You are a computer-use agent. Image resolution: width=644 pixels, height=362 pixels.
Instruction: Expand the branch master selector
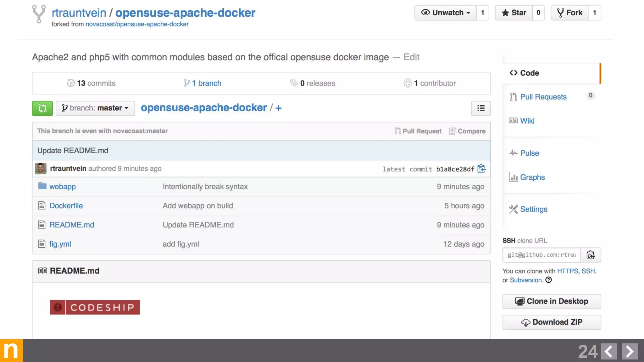pyautogui.click(x=95, y=108)
